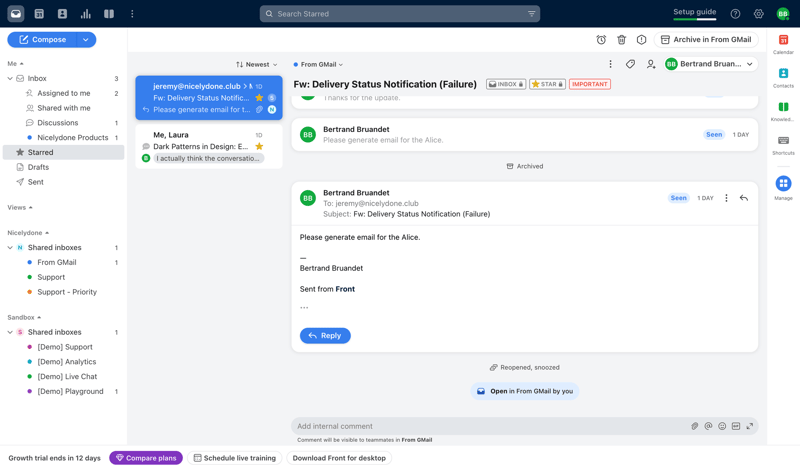
Task: Click Schedule live training button
Action: 235,458
